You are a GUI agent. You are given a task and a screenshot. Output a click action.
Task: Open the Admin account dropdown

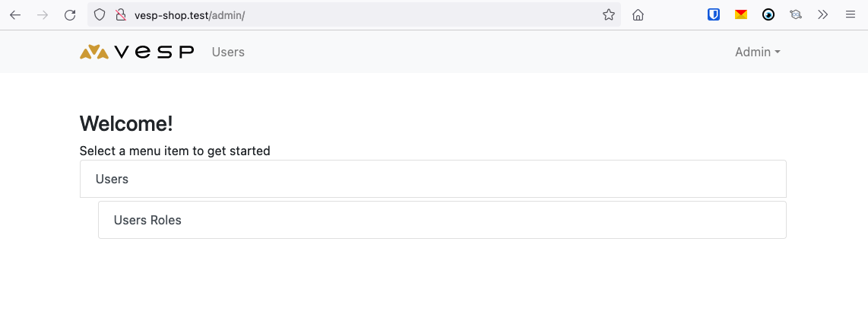pyautogui.click(x=757, y=52)
